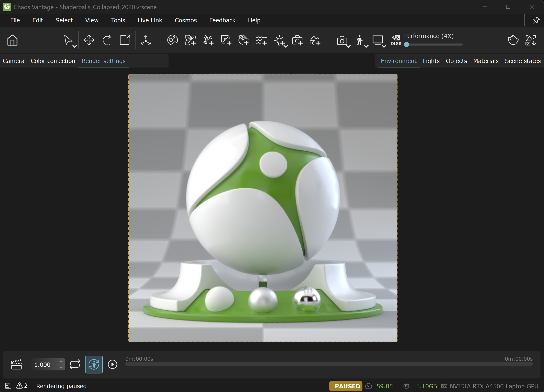Open the material palette icon
Image resolution: width=544 pixels, height=392 pixels.
pos(172,40)
